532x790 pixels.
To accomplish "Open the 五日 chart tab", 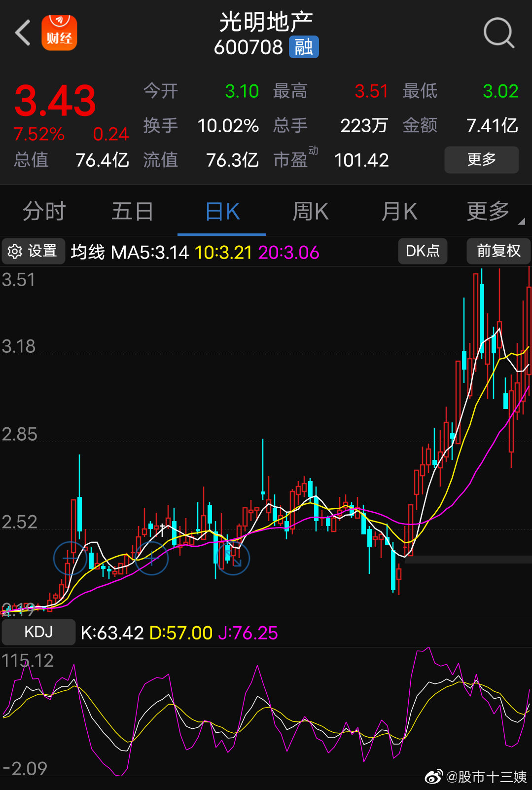I will [x=133, y=212].
